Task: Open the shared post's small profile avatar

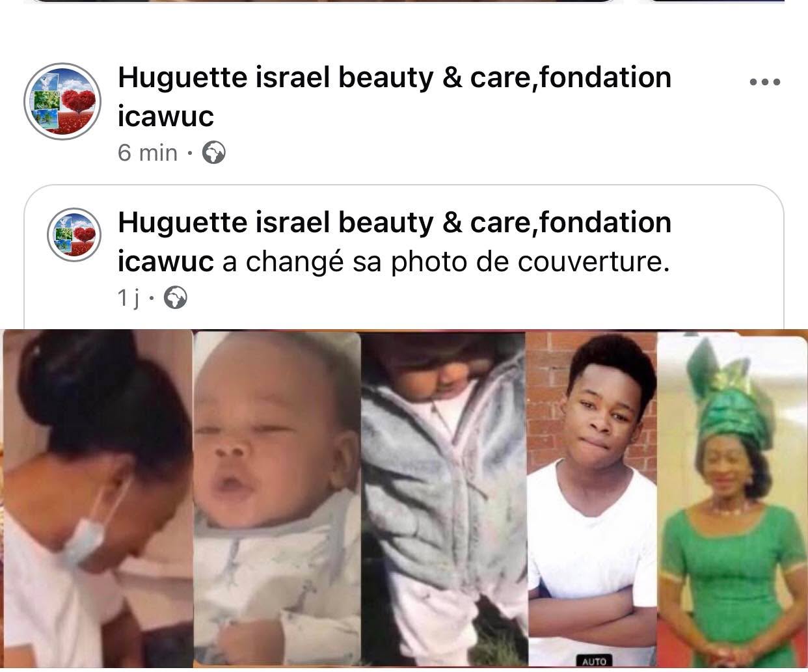Action: 74,235
